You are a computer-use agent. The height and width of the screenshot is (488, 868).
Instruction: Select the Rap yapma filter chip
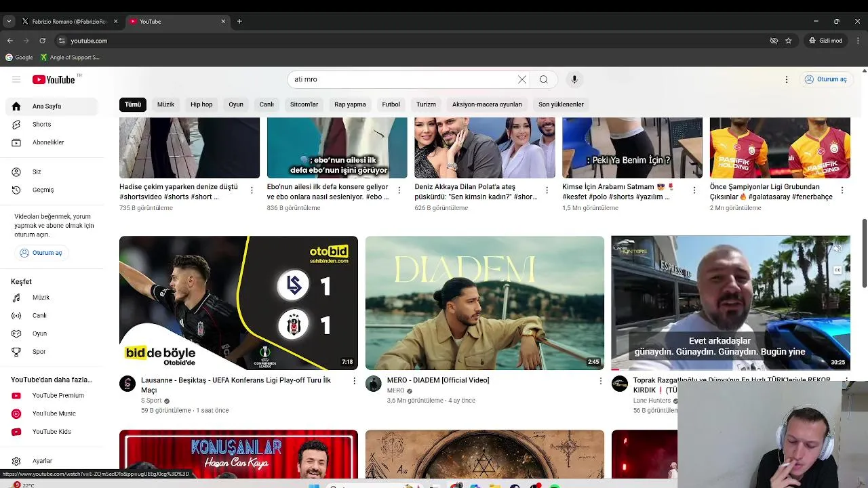(350, 104)
